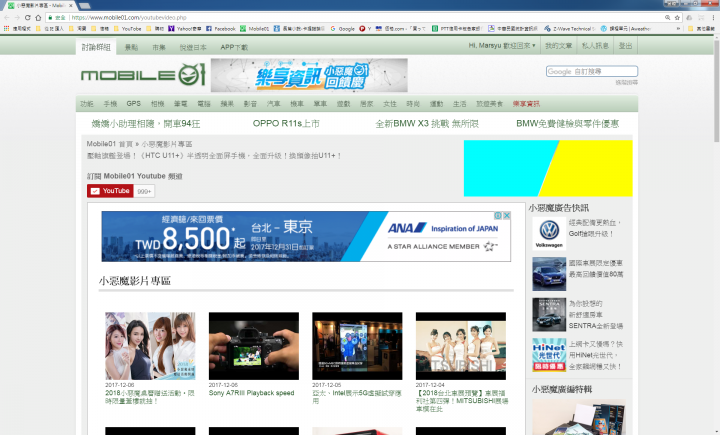The height and width of the screenshot is (435, 720).
Task: Click the HTC U11+ headline text link
Action: [214, 156]
